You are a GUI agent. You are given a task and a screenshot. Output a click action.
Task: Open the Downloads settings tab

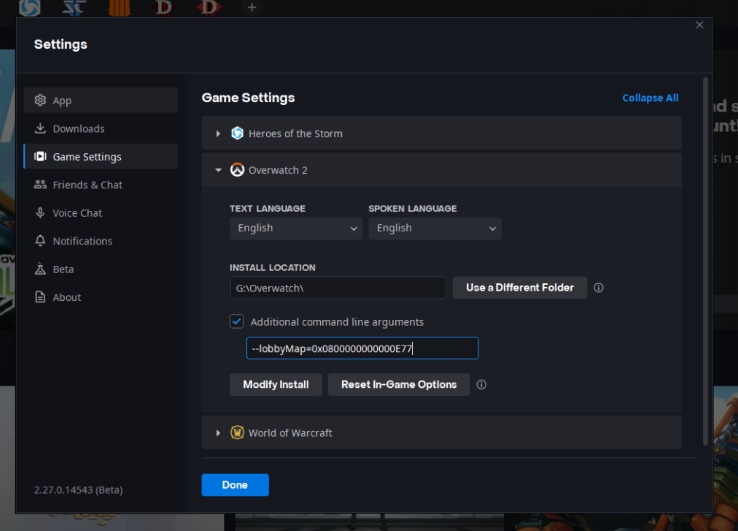78,129
